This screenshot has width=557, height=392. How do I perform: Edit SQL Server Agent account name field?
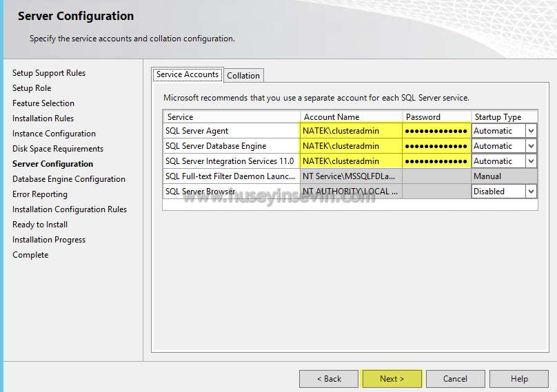[x=351, y=131]
